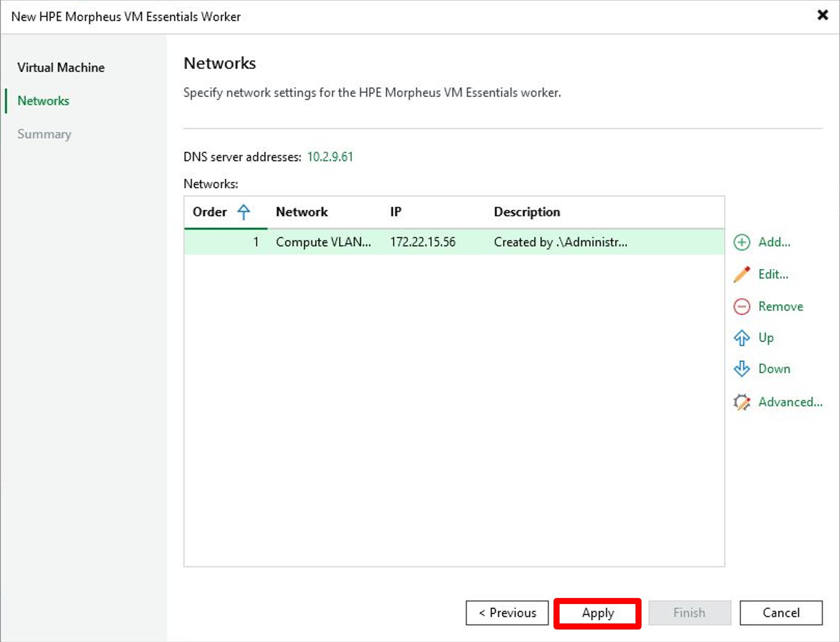Screen dimensions: 840x642
Task: Click the Down arrow icon
Action: pyautogui.click(x=742, y=369)
